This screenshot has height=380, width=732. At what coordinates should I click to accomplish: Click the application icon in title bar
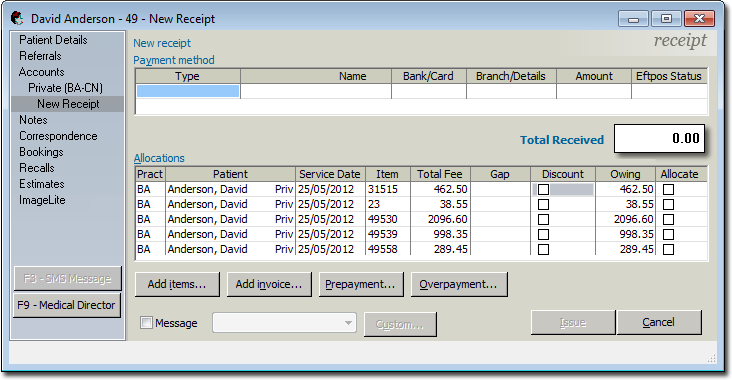[x=17, y=19]
